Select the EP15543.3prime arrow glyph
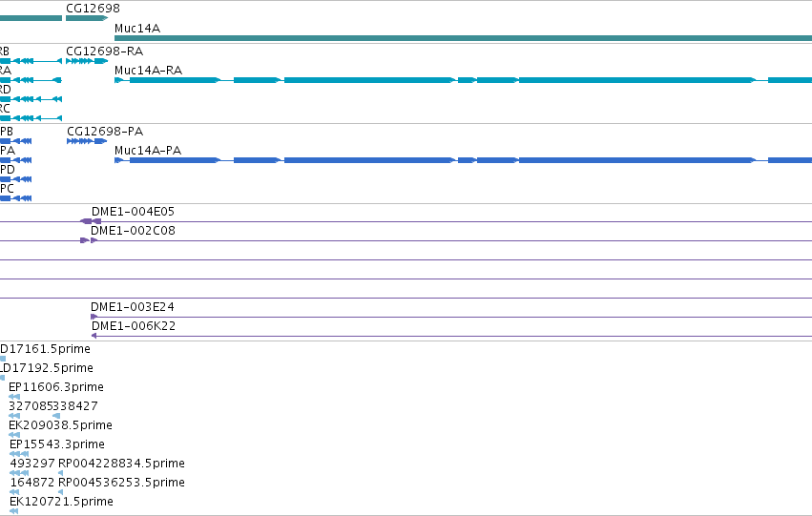 (19, 454)
